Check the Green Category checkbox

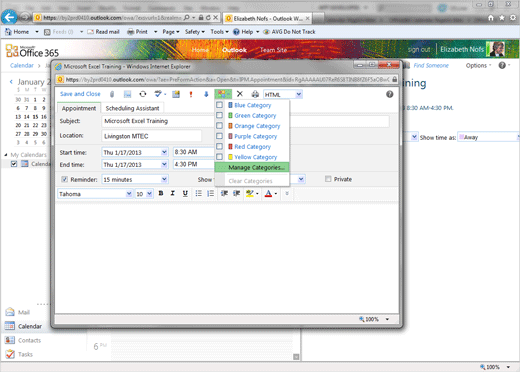[219, 115]
